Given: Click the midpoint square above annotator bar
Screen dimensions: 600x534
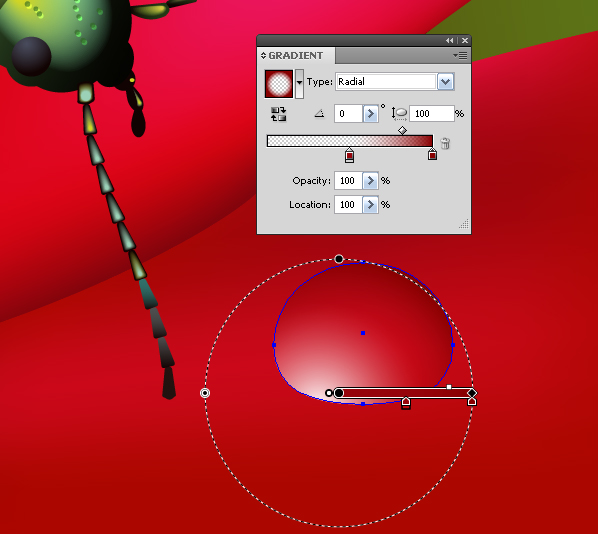Looking at the screenshot, I should (x=449, y=387).
